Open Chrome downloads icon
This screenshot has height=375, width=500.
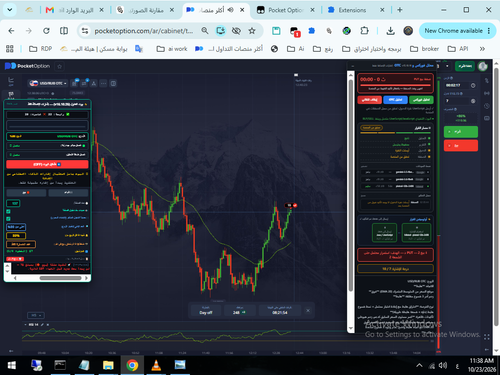(x=390, y=31)
